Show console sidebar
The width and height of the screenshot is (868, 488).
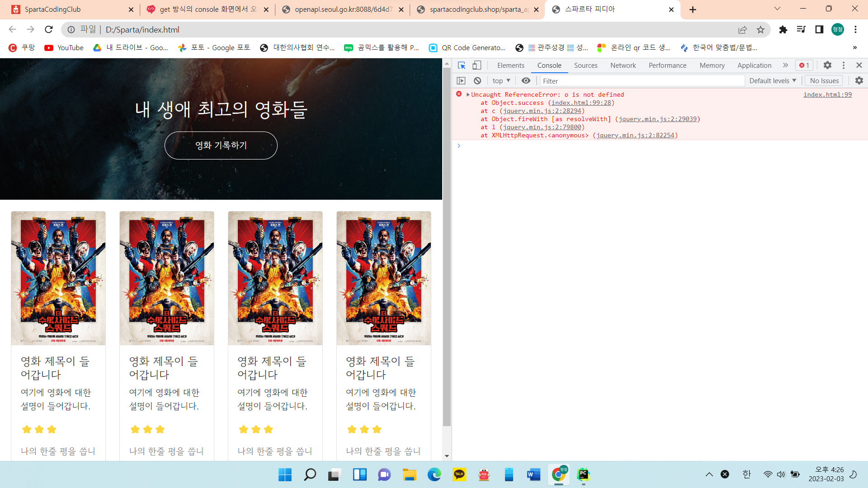461,81
